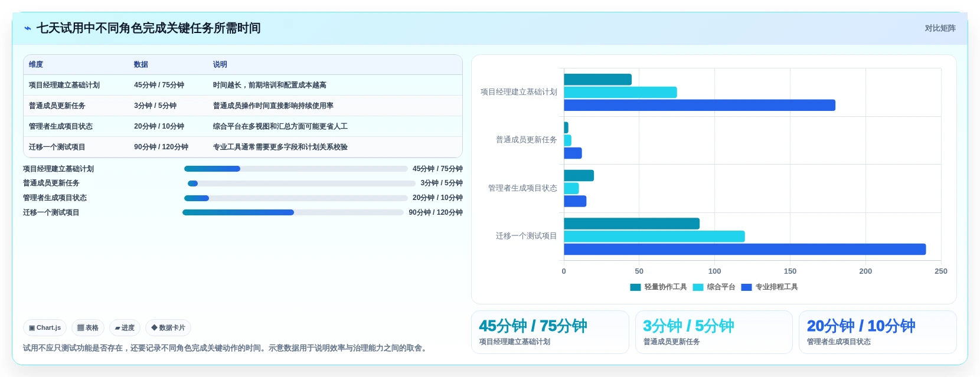Screen dimensions: 980x377
Task: Click the blue 专业排程工具 bar for 项目经理建立基础计划
Action: 700,105
